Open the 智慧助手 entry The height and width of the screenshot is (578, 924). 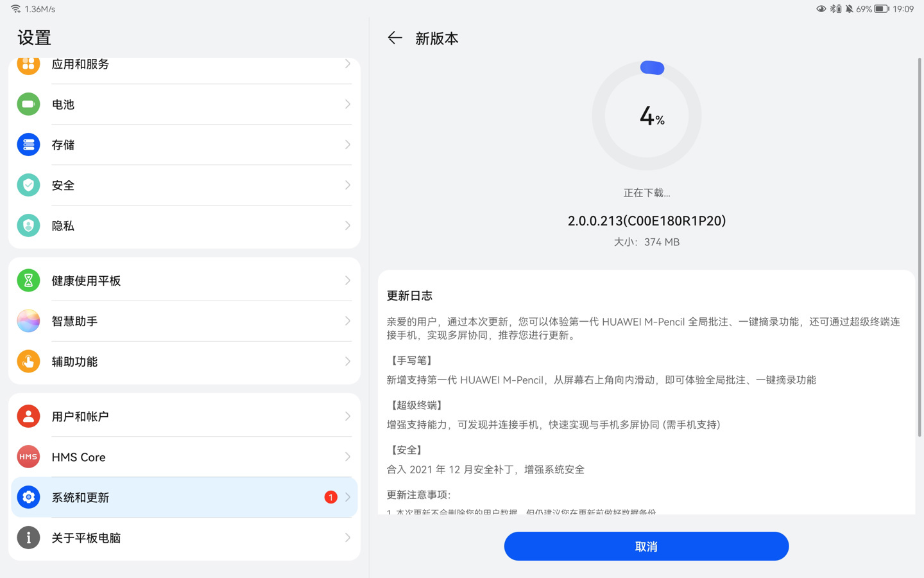184,321
